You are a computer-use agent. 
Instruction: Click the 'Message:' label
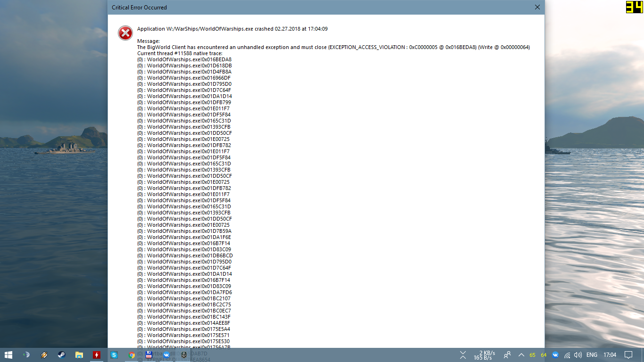pos(149,41)
